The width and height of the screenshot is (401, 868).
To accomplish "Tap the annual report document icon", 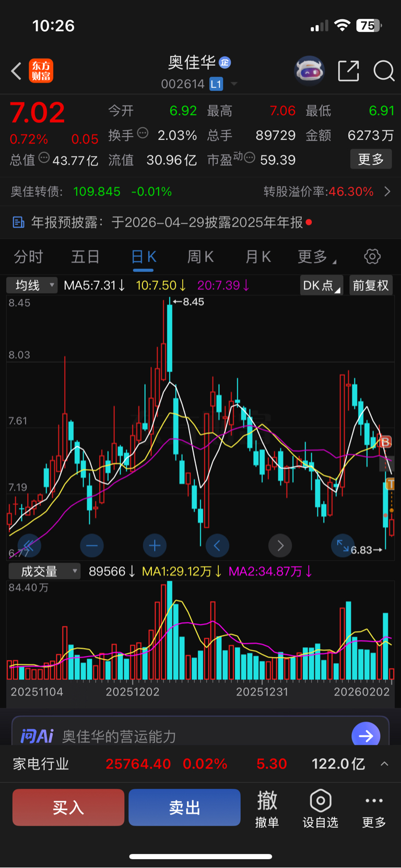I will pos(18,222).
